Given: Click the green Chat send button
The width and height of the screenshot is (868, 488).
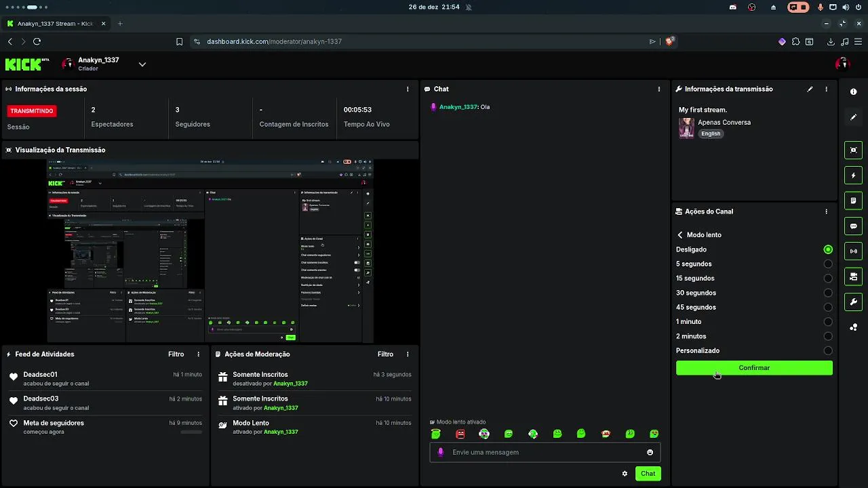Looking at the screenshot, I should (648, 474).
